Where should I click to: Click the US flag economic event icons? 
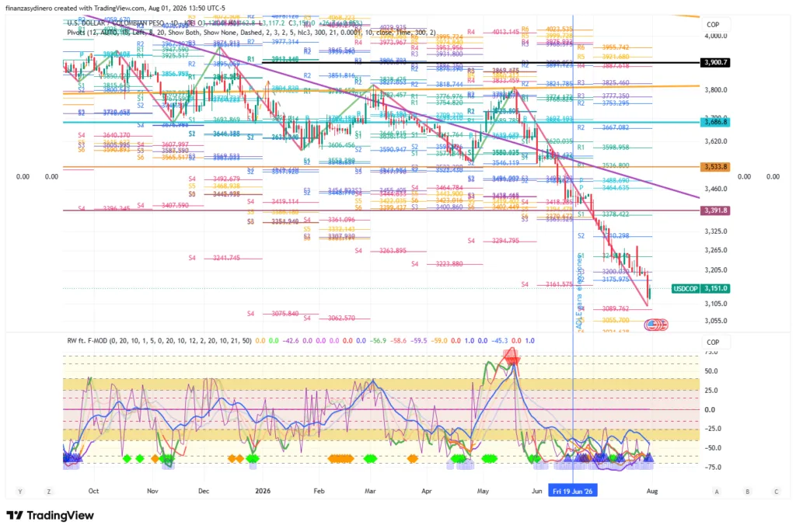pos(656,325)
